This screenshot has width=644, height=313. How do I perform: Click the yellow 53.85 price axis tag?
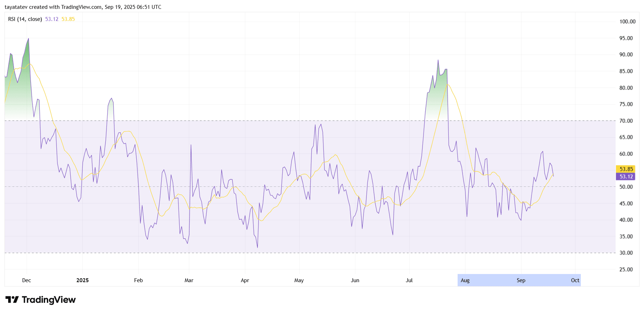tap(626, 169)
